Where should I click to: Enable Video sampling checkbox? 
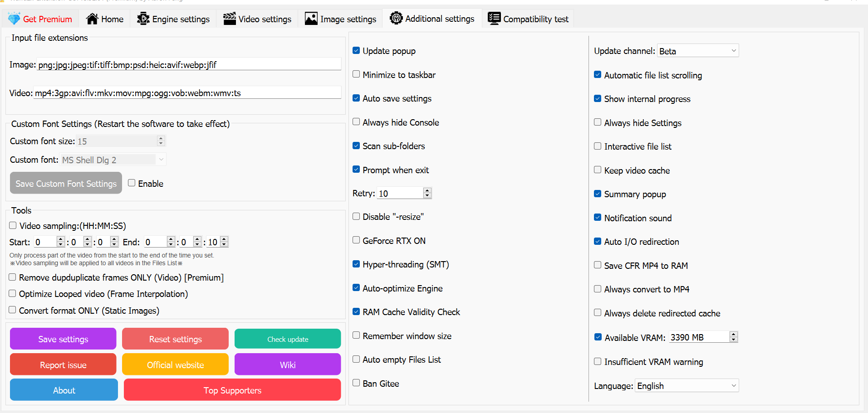13,225
